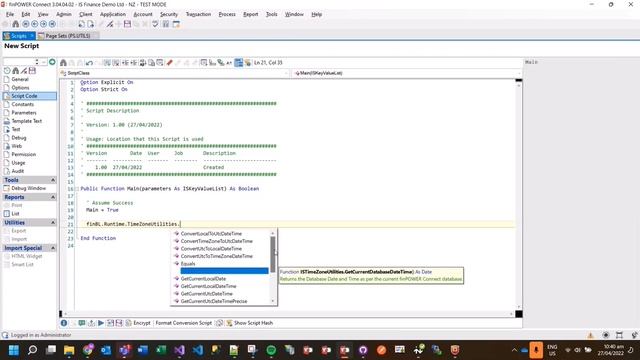Select ConvertUtcToLocalDateTime in autocomplete list
The height and width of the screenshot is (360, 640).
point(211,249)
